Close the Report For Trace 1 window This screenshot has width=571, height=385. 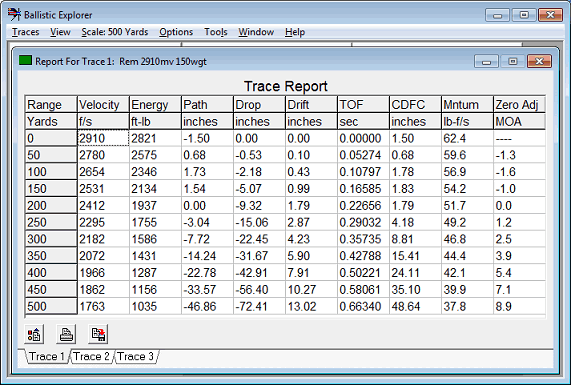coord(539,62)
